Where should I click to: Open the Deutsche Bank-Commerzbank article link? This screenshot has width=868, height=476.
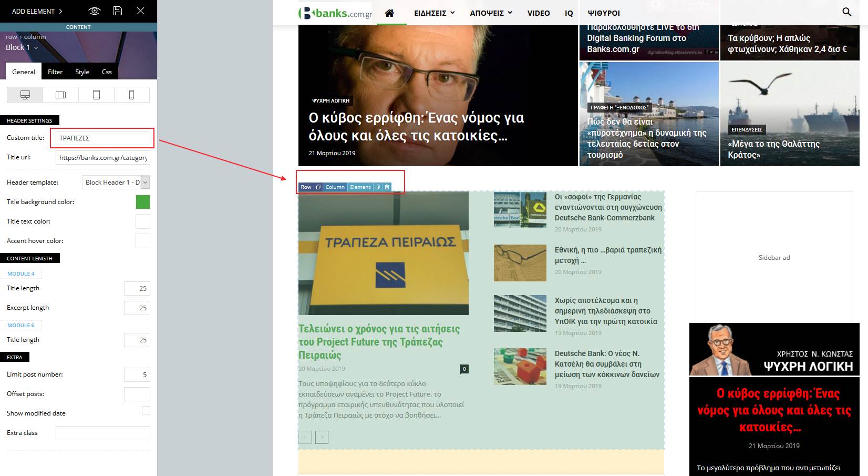pyautogui.click(x=608, y=207)
